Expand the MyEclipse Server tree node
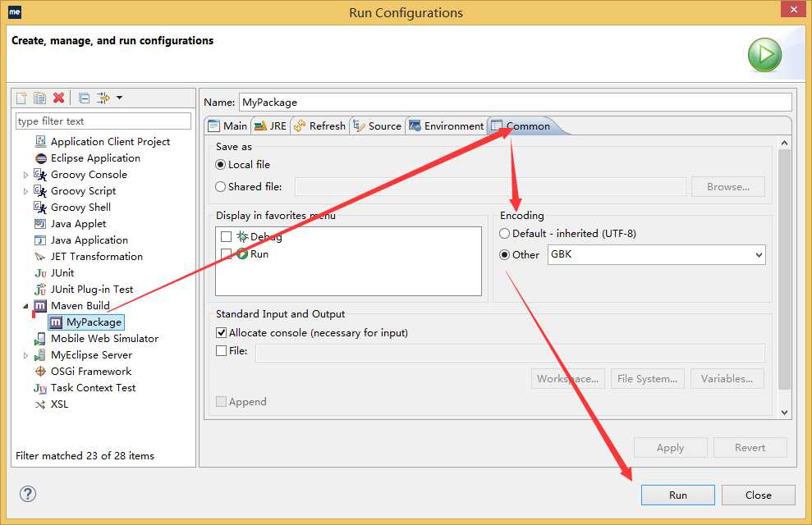This screenshot has width=812, height=525. [25, 355]
